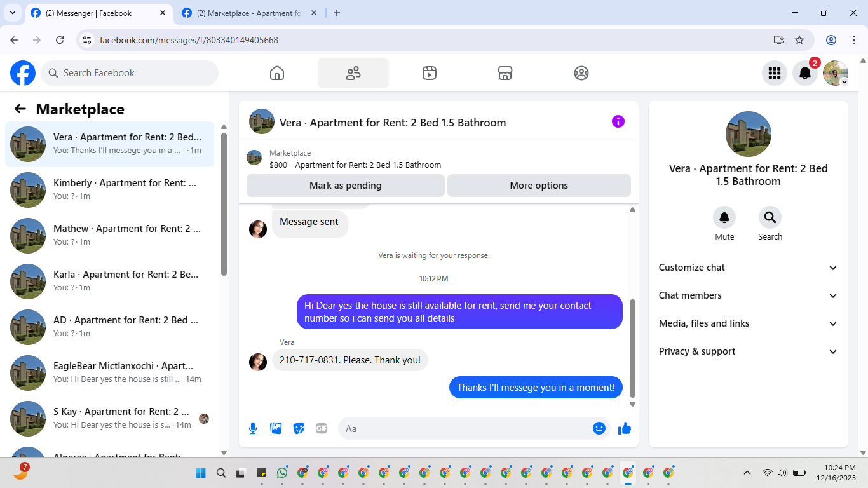Go back with the Marketplace back arrow

point(20,109)
